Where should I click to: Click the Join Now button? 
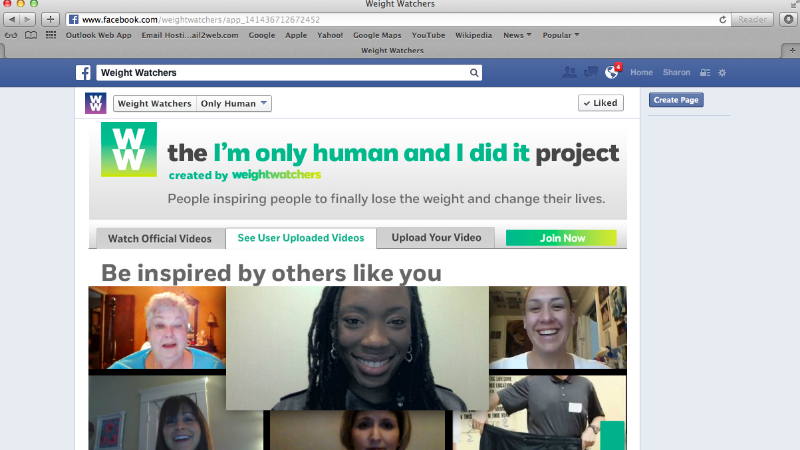[561, 238]
